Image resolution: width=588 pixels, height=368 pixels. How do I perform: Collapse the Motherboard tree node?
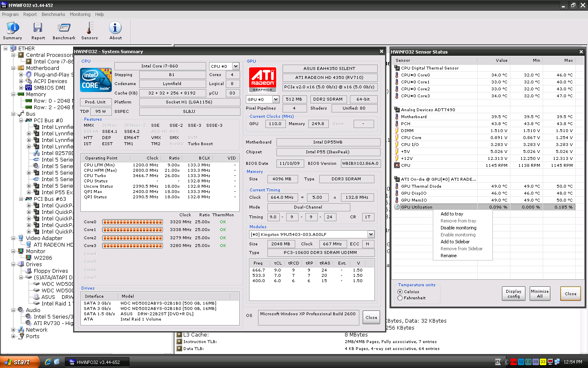13,68
